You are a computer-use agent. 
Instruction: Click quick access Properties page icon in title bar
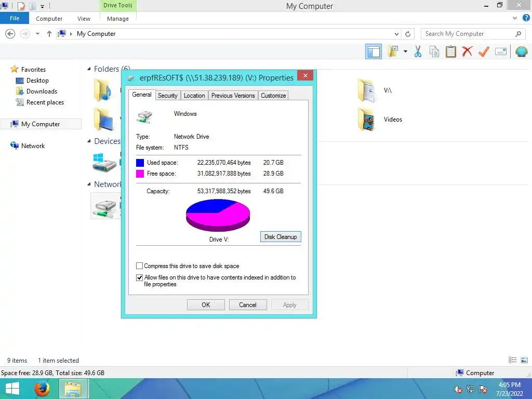[x=21, y=6]
